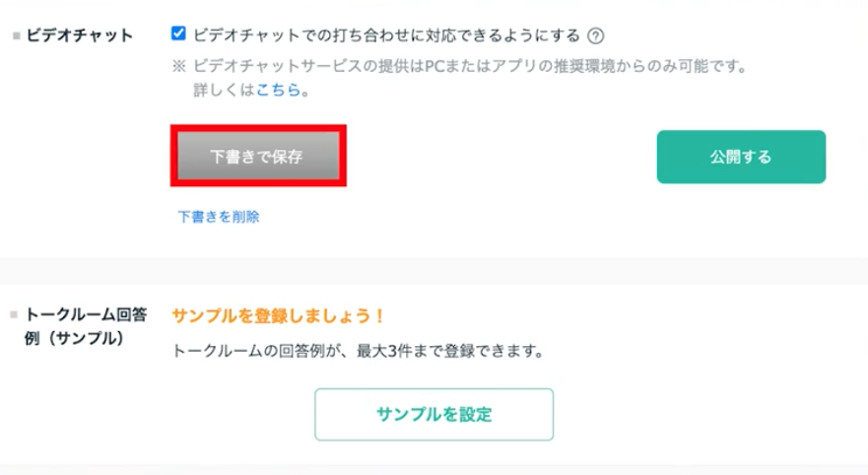Click the 下書きを削除 link

coord(218,217)
